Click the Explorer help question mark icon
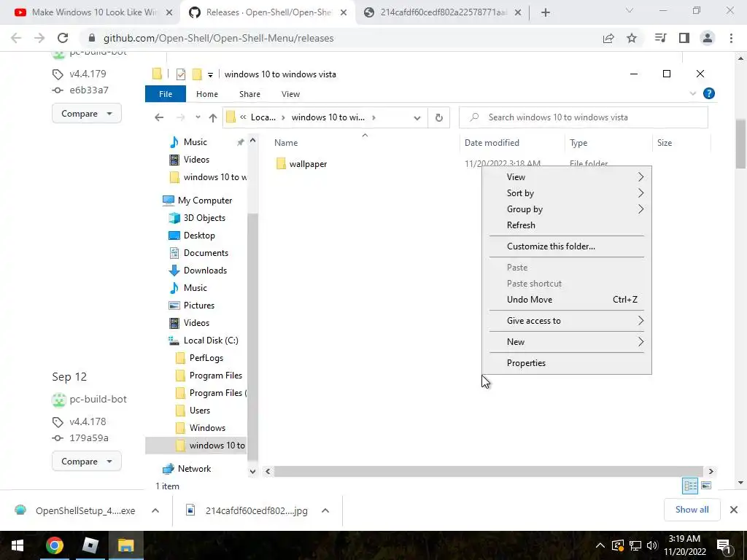 click(x=709, y=94)
